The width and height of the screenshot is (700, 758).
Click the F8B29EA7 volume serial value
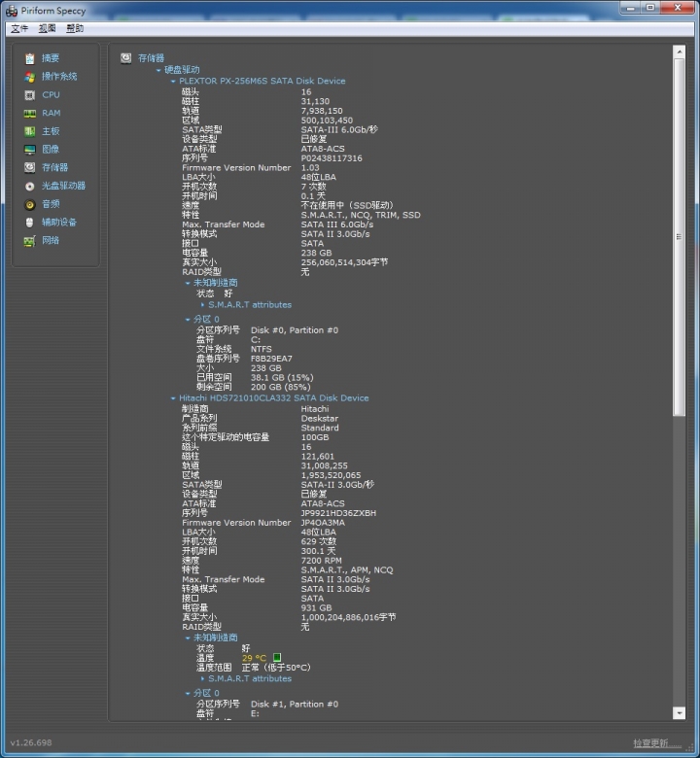[271, 359]
